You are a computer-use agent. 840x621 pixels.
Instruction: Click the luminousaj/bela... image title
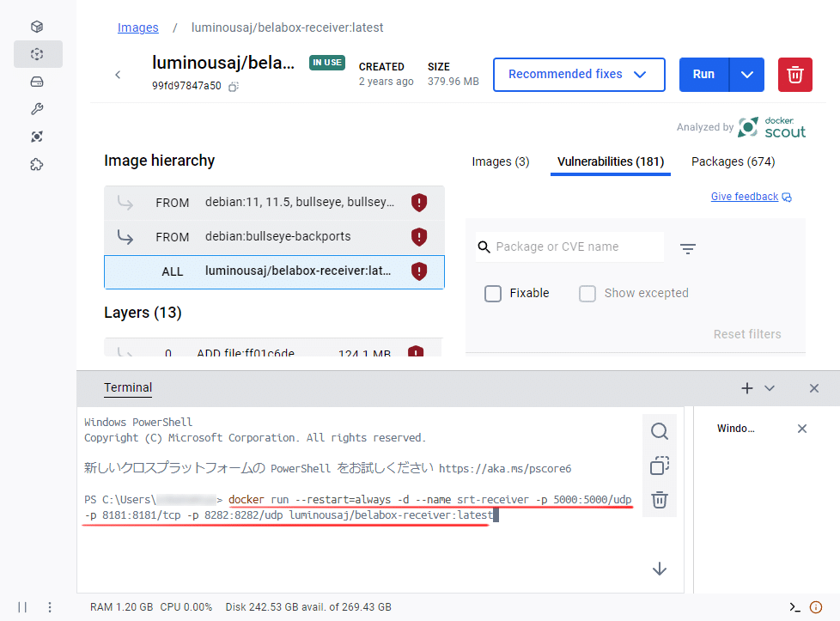[222, 63]
